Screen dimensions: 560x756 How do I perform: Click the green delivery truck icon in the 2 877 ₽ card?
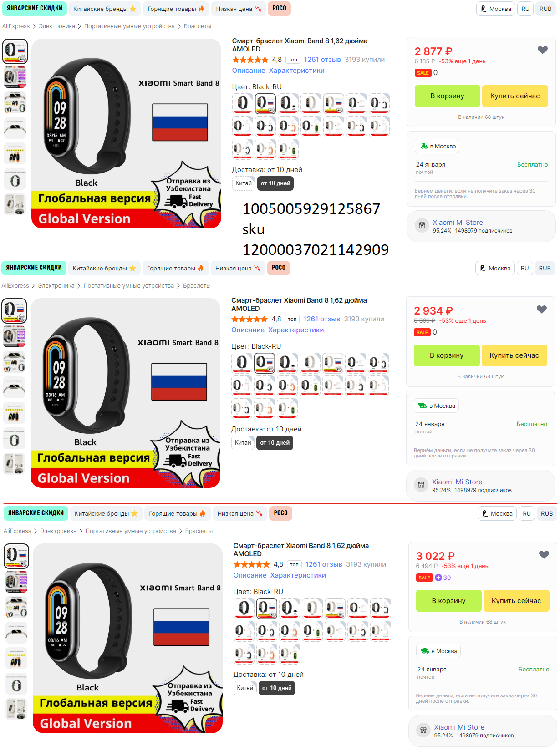pos(423,146)
